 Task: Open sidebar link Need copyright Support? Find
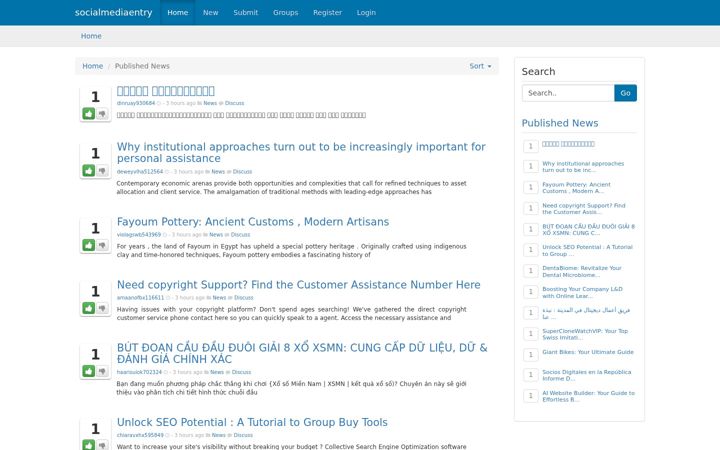pos(584,209)
